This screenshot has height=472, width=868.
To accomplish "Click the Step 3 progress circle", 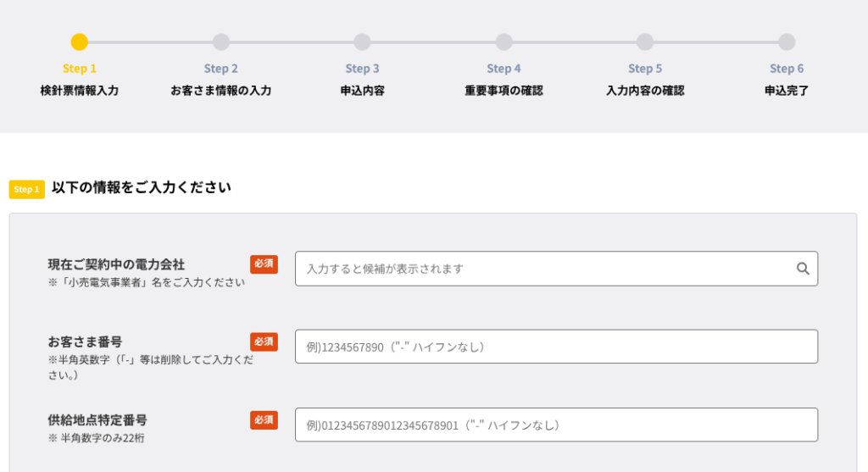I will coord(362,42).
